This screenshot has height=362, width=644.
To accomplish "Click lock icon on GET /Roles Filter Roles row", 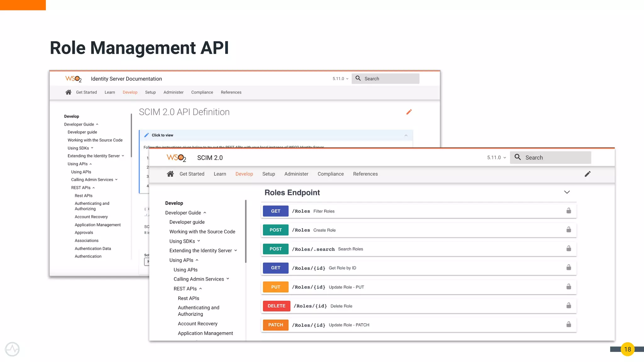I will click(569, 211).
